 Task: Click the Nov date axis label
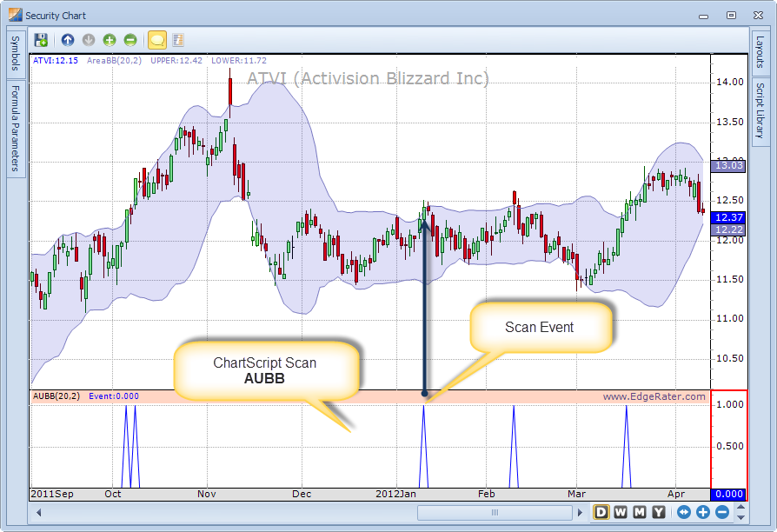[x=207, y=495]
